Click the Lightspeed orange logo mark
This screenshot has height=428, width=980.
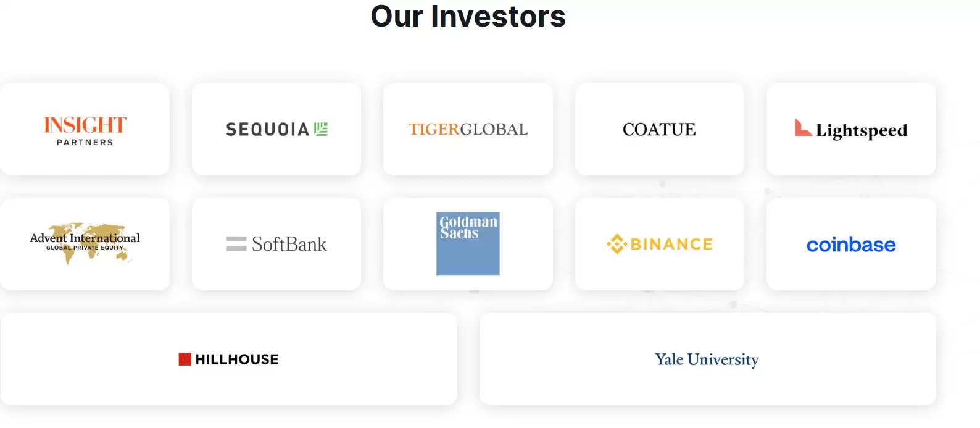pos(802,127)
